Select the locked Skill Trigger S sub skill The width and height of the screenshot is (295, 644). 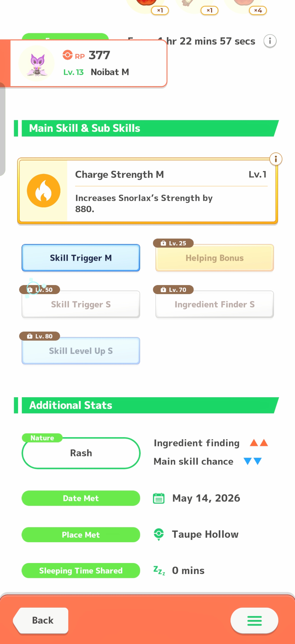coord(81,304)
